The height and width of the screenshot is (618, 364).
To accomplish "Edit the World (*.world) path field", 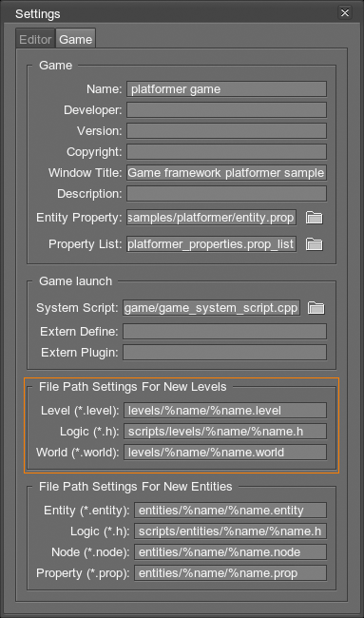I will (x=225, y=452).
